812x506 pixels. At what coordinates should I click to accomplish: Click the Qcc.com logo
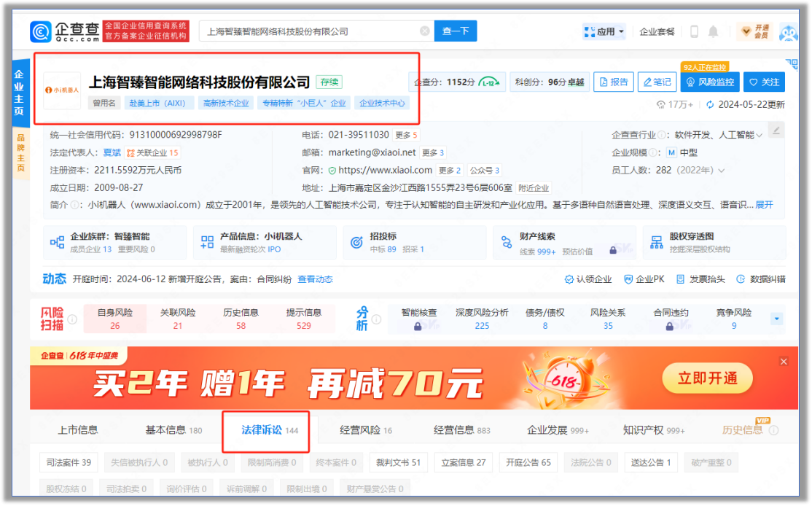pos(65,31)
